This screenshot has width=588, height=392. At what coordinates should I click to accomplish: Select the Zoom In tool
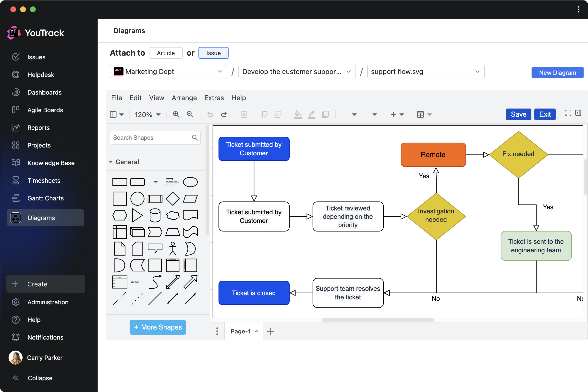coord(176,114)
